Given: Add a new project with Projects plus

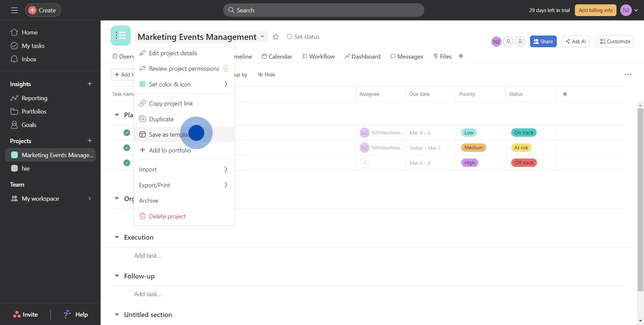Looking at the screenshot, I should pos(90,141).
